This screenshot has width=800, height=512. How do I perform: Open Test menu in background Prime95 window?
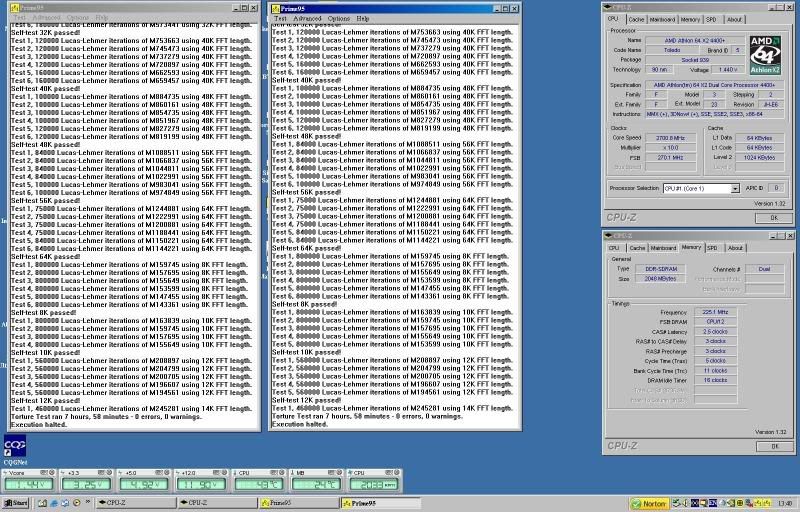click(x=19, y=17)
